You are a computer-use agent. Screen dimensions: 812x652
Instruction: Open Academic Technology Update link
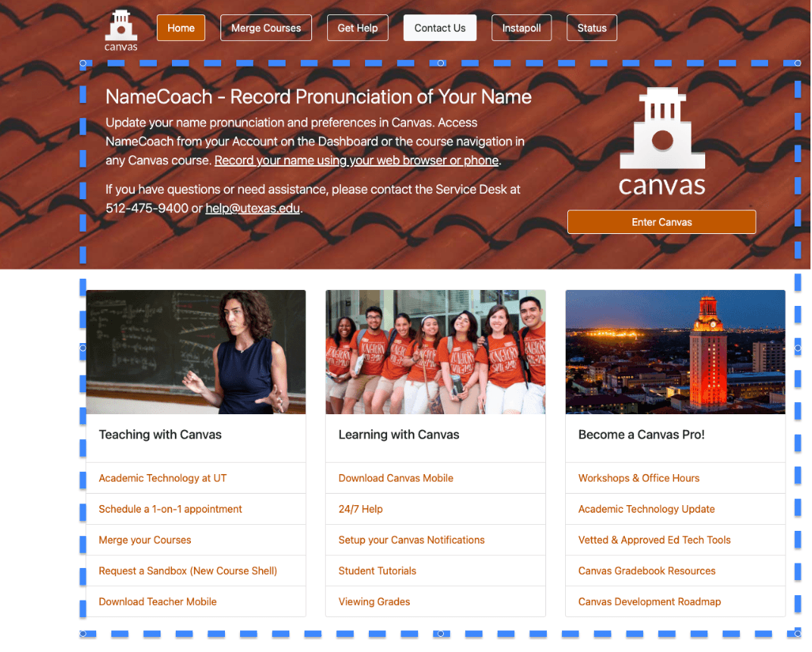coord(647,509)
